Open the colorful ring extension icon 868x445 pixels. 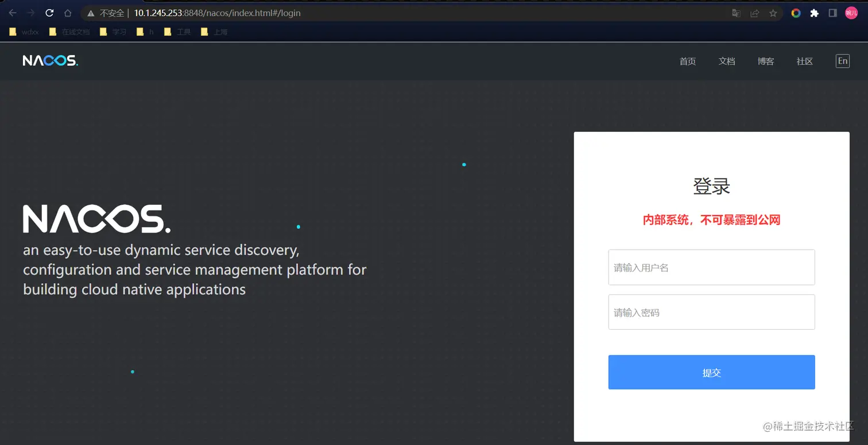coord(796,13)
